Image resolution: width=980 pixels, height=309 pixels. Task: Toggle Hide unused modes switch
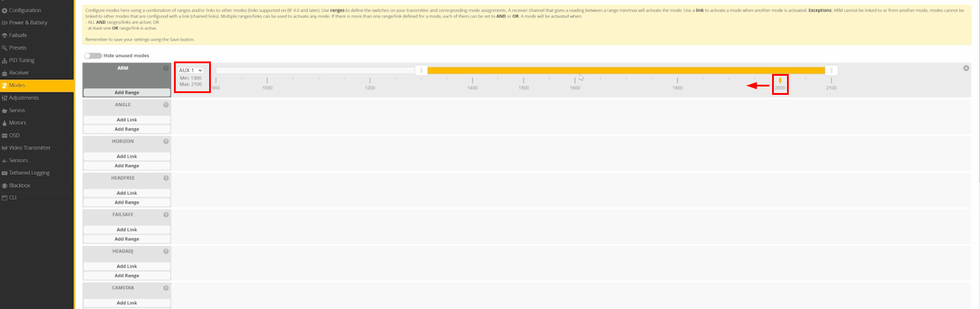tap(92, 55)
